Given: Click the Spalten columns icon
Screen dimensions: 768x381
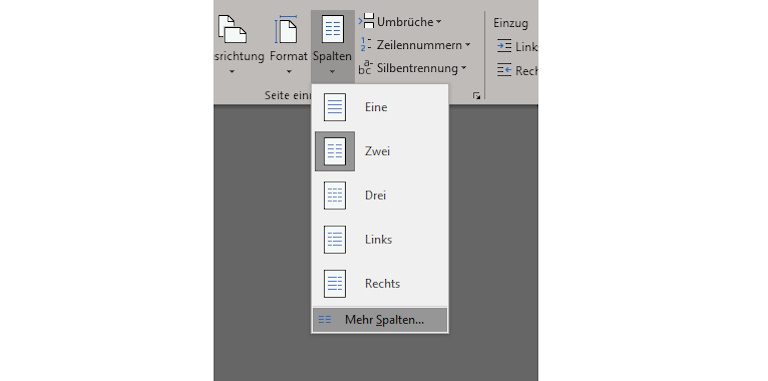Looking at the screenshot, I should 333,29.
